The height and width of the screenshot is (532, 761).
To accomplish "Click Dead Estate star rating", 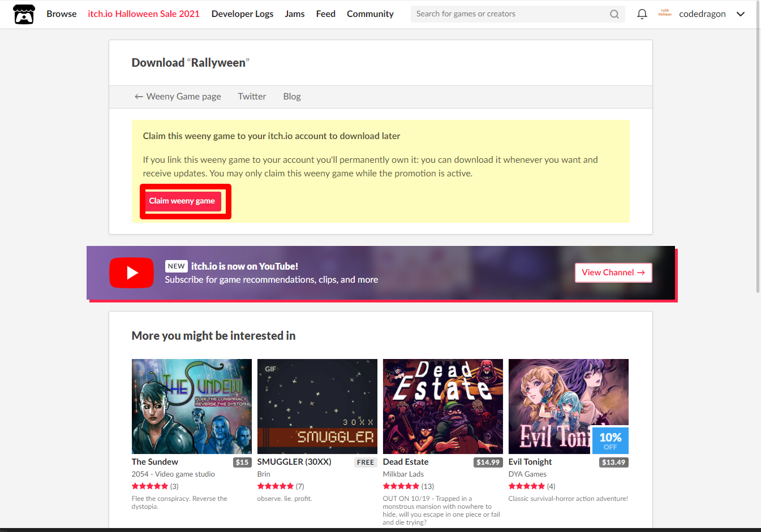I will pos(401,486).
